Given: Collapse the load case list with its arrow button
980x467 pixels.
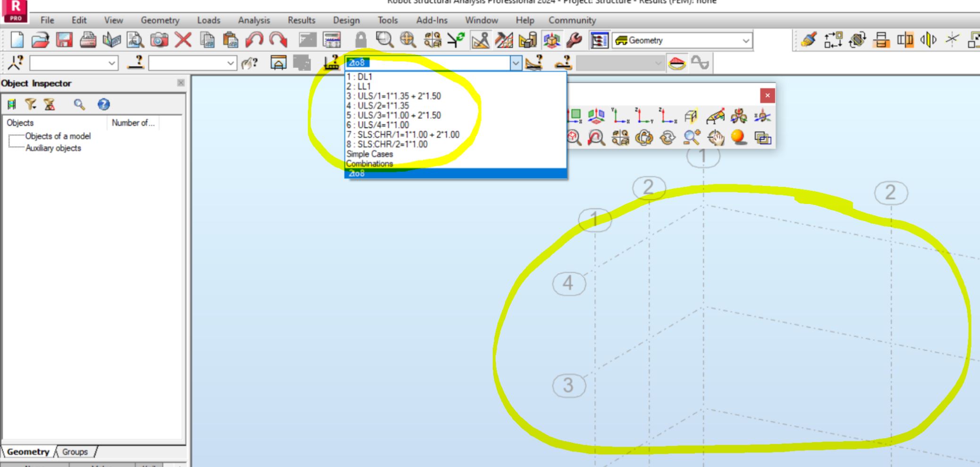Looking at the screenshot, I should pyautogui.click(x=516, y=63).
